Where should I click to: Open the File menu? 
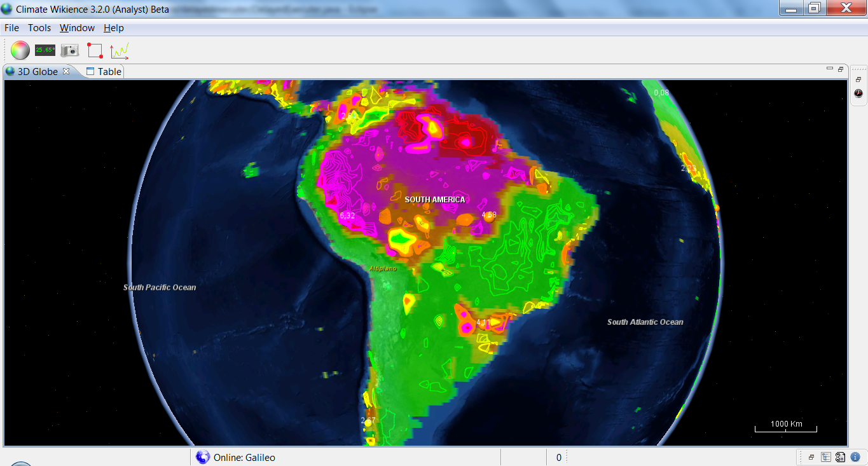coord(11,28)
